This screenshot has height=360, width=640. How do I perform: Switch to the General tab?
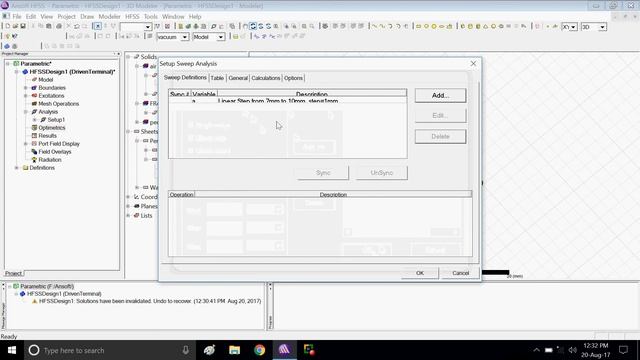(x=238, y=78)
